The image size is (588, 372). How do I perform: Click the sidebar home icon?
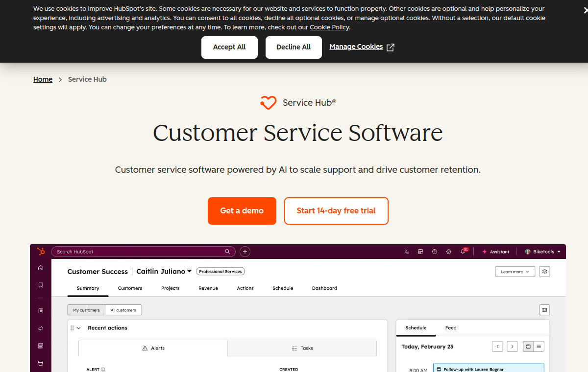coord(41,268)
